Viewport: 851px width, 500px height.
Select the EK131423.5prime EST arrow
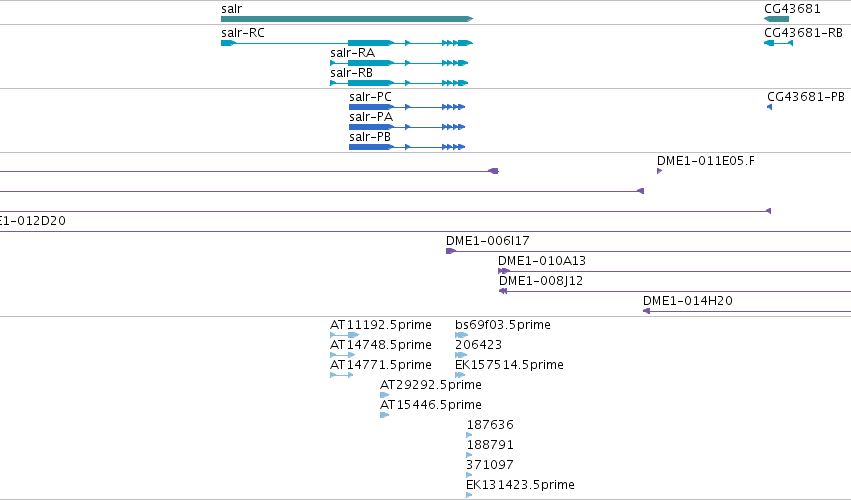point(469,495)
